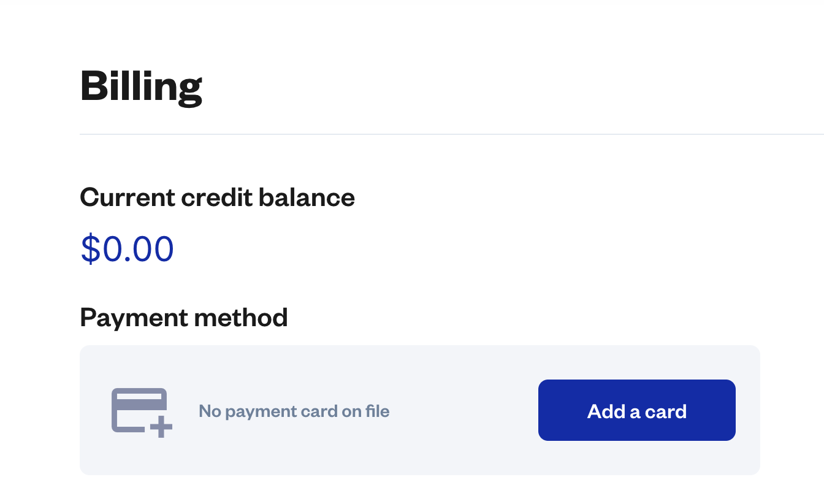
Task: Click the word Current in the balance label
Action: (128, 197)
